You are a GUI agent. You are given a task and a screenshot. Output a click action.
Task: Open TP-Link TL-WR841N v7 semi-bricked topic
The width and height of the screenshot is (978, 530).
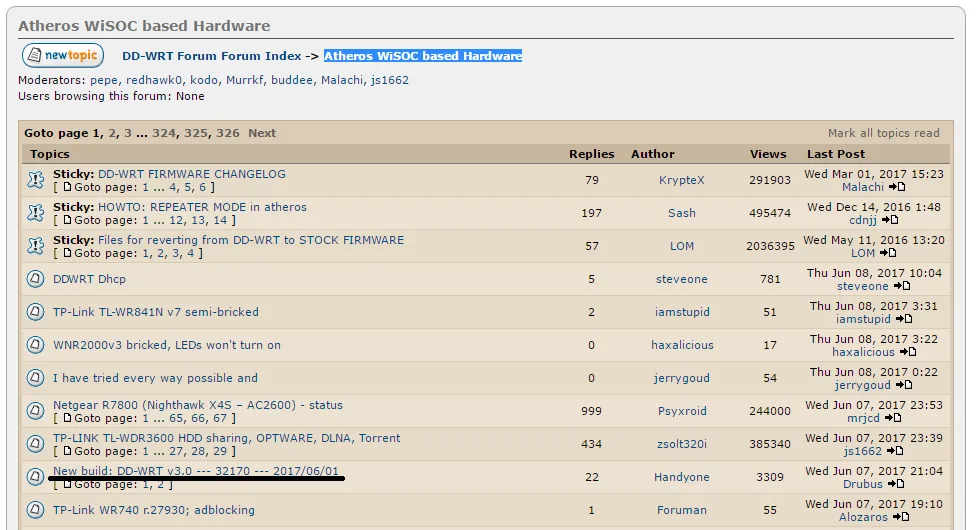[x=155, y=312]
